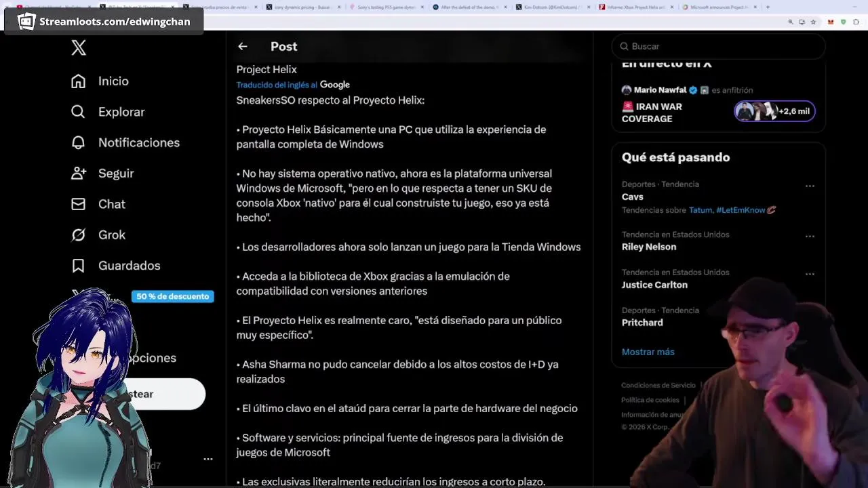Click Traducido del inglés al Google link
868x488 pixels.
click(x=293, y=85)
